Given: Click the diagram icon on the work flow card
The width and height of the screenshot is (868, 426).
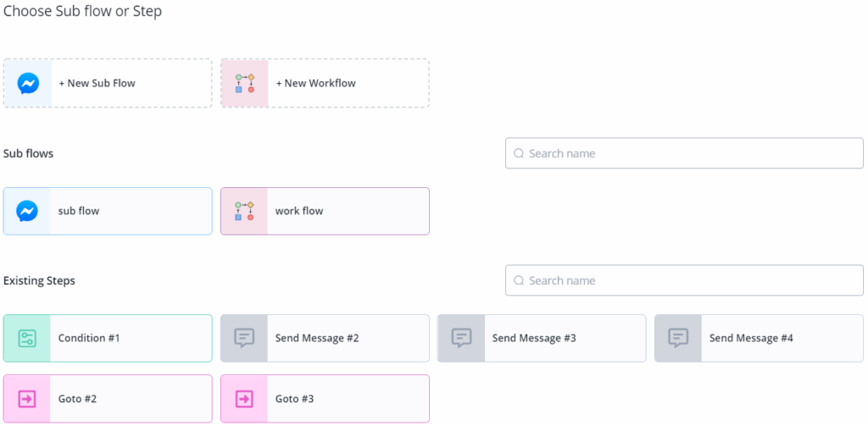Looking at the screenshot, I should (x=244, y=211).
